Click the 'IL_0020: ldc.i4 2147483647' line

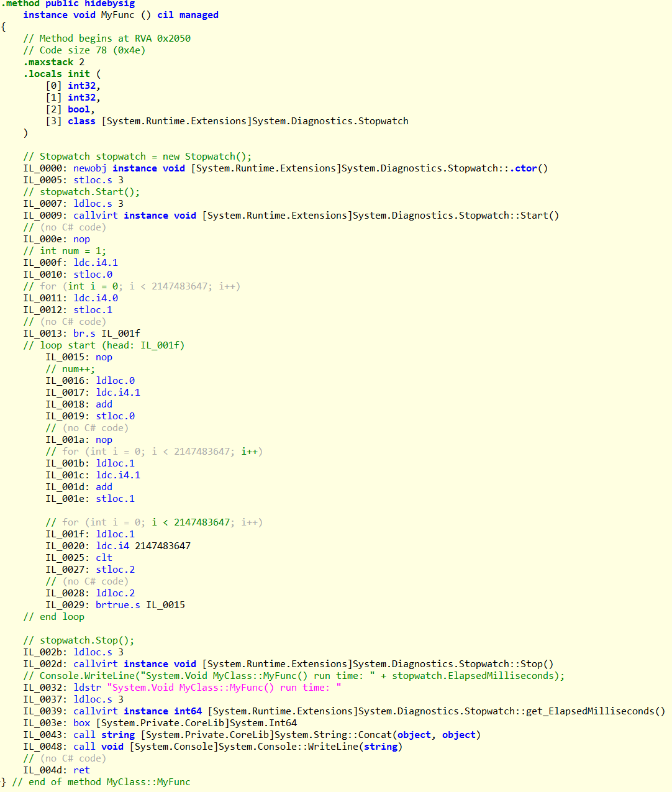[x=118, y=546]
